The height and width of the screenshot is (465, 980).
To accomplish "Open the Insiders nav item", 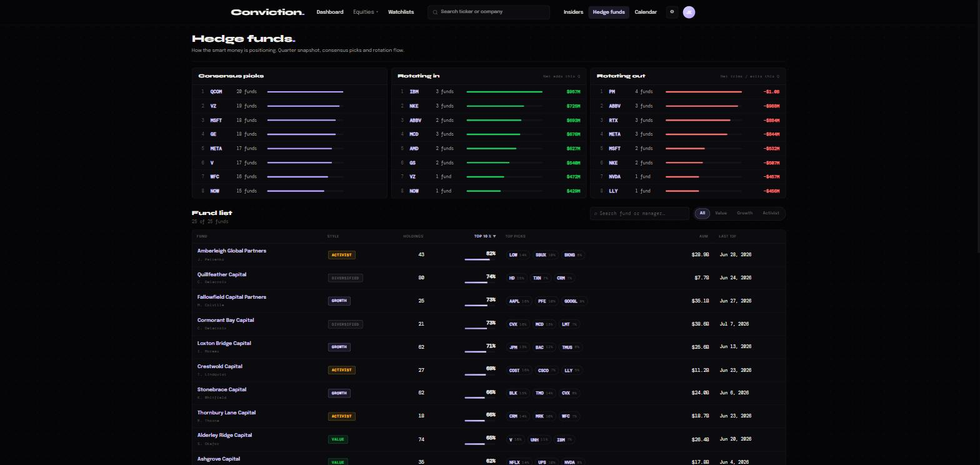I will pos(573,12).
